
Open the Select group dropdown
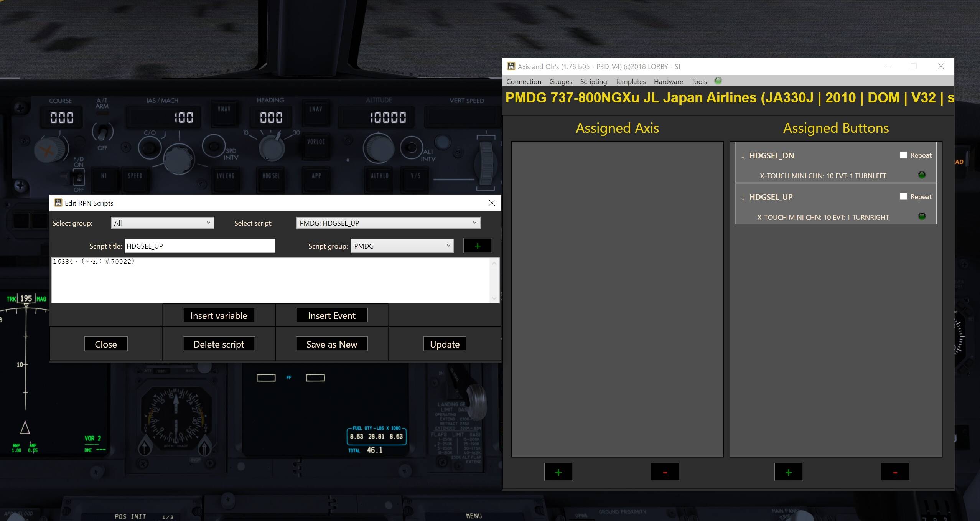208,223
